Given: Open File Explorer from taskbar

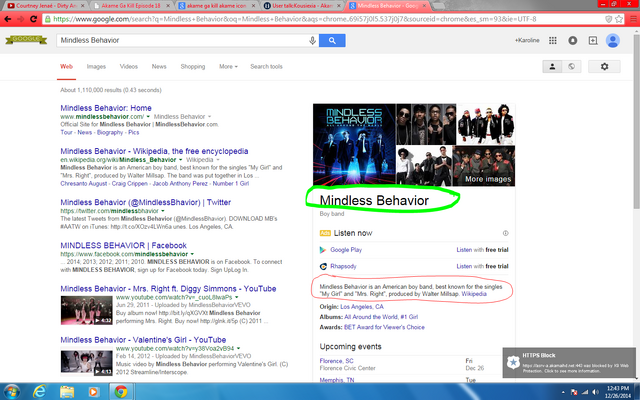Looking at the screenshot, I should 67,392.
